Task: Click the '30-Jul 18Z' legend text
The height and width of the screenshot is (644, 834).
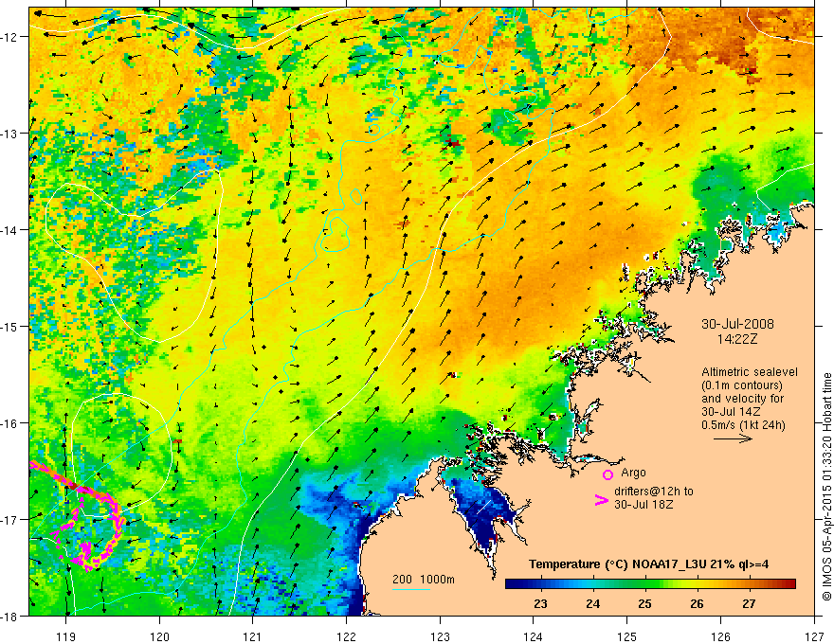Action: pyautogui.click(x=644, y=504)
